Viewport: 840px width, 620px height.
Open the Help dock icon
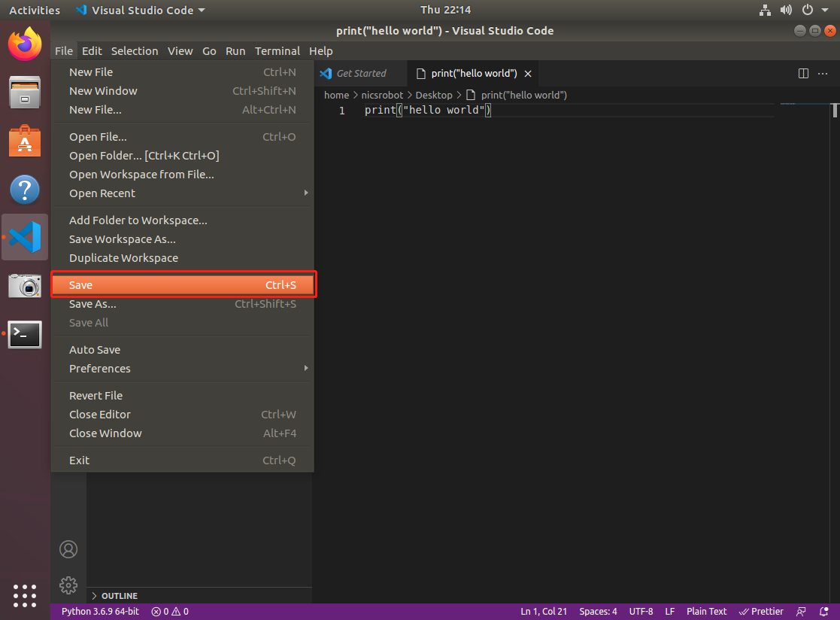25,189
